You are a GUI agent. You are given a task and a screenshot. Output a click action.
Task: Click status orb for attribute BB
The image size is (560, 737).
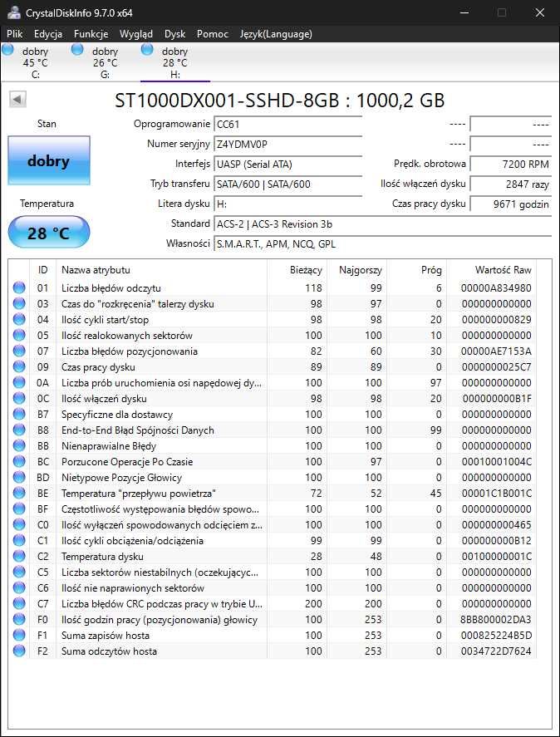19,445
